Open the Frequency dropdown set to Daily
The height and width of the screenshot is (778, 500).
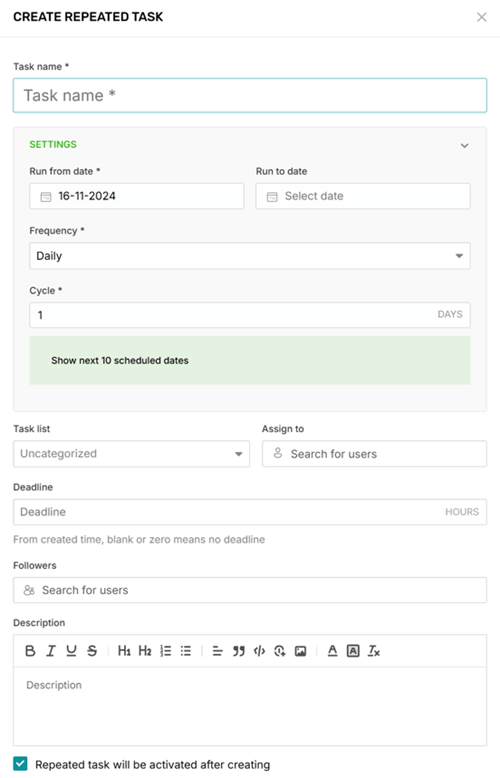tap(250, 256)
